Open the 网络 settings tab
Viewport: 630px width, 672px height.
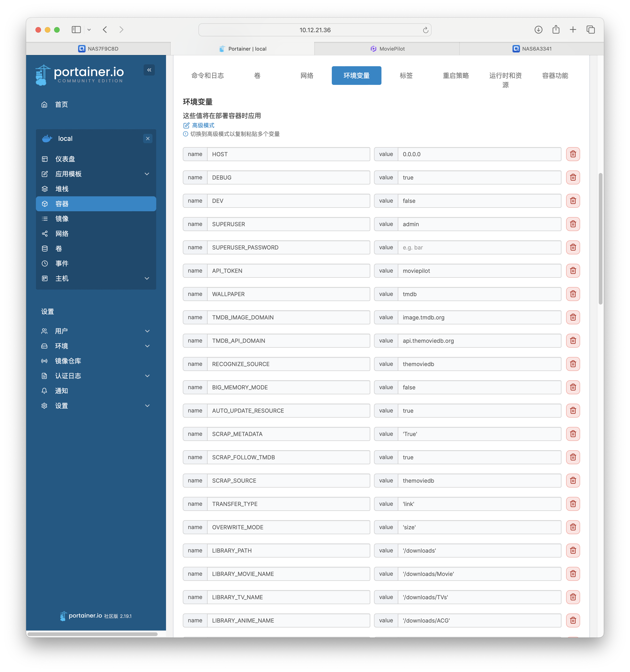[307, 75]
